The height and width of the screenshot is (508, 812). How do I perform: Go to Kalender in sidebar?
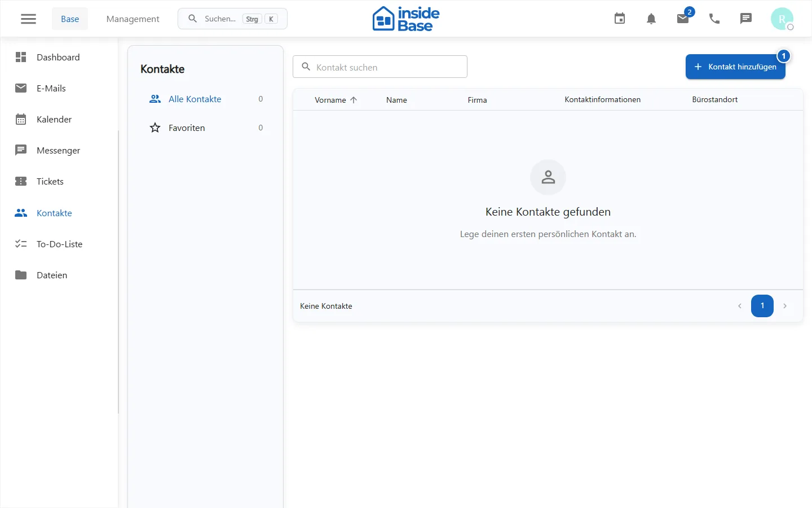59,119
